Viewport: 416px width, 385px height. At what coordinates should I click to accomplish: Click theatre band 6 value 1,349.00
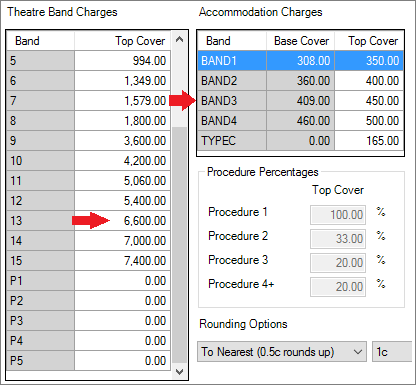click(123, 81)
